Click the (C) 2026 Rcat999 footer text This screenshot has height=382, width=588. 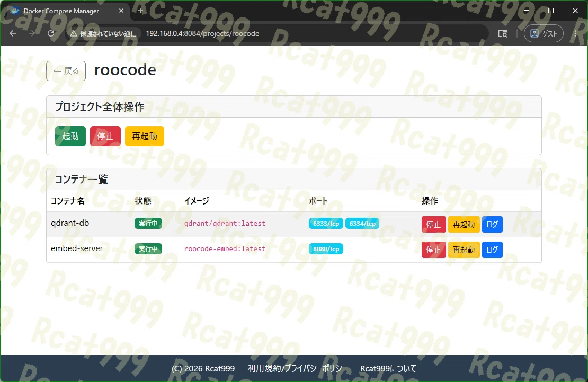[203, 369]
